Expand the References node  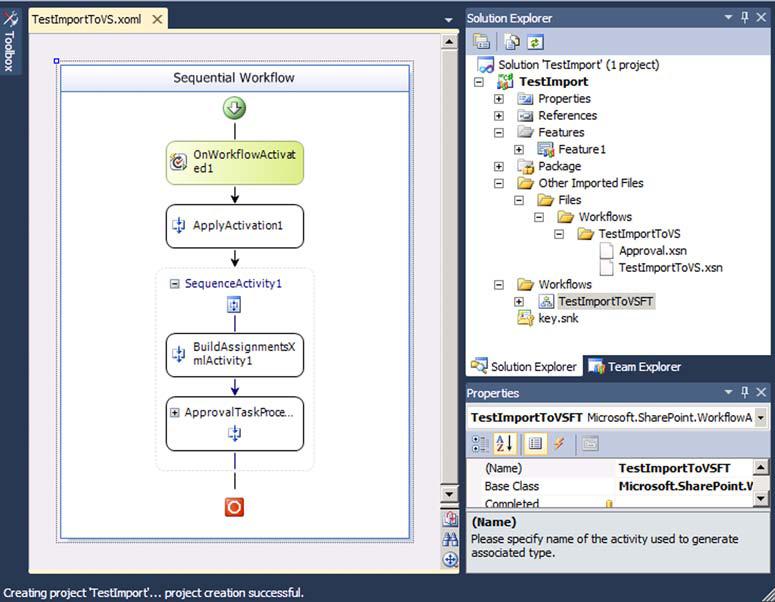pyautogui.click(x=499, y=116)
